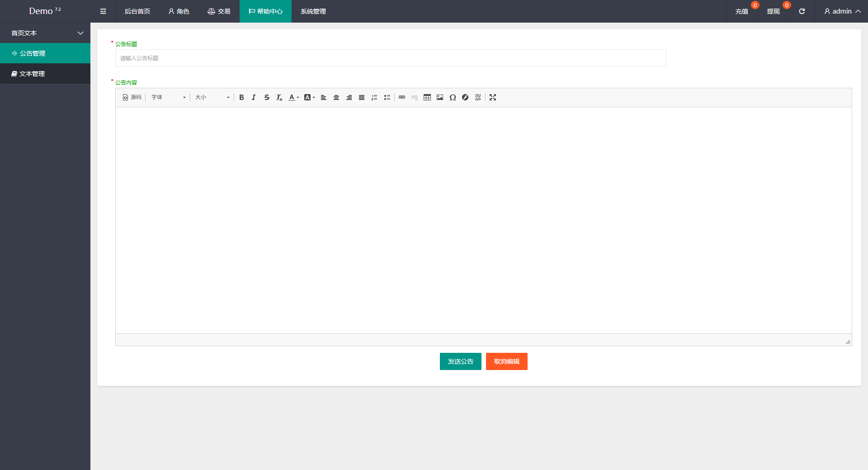Toggle italic formatting in editor
868x470 pixels.
click(254, 97)
